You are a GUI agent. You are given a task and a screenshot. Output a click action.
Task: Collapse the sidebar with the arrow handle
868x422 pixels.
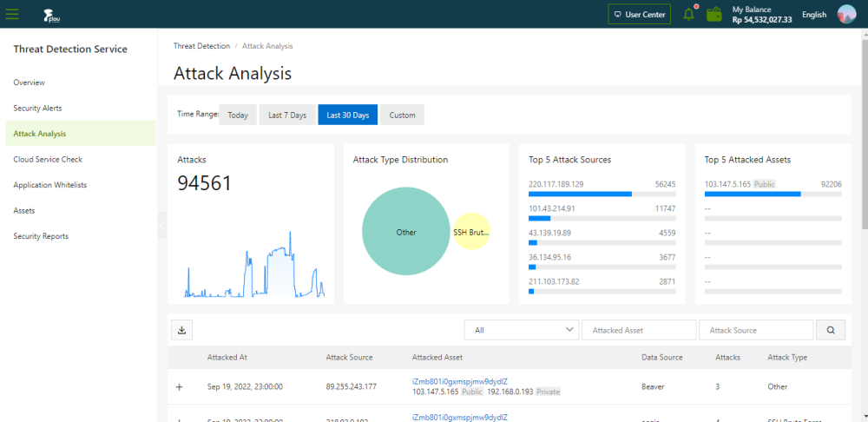coord(161,226)
